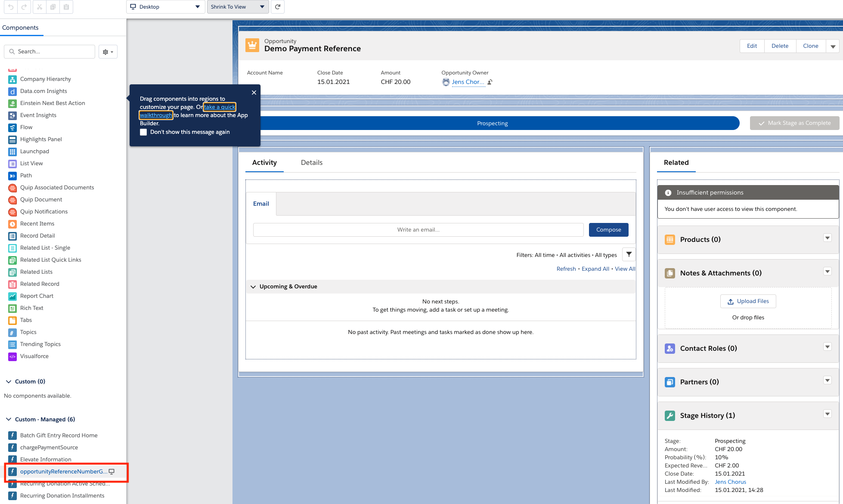Click the Delete button
Screen dimensions: 843x504
point(780,46)
